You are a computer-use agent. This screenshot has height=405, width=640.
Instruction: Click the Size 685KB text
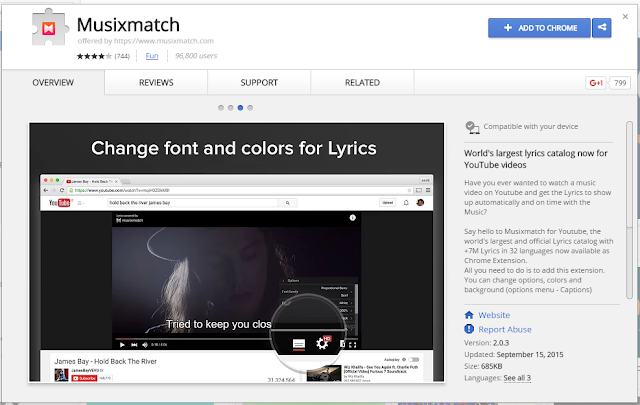pyautogui.click(x=483, y=366)
